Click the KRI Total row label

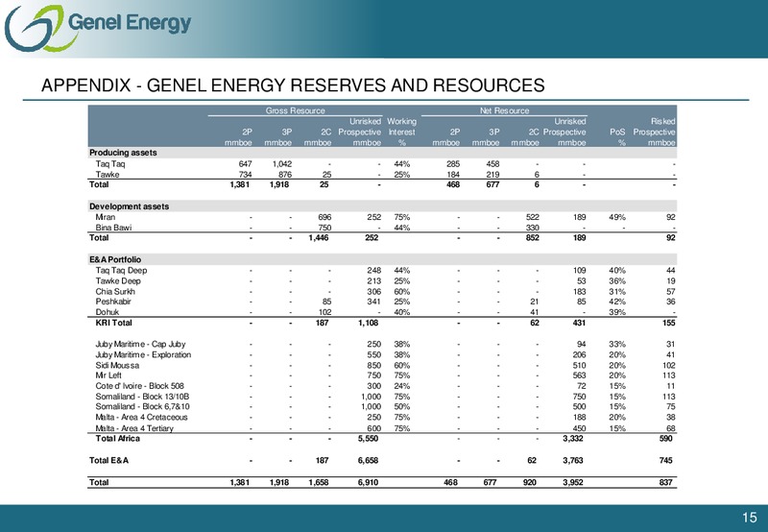point(113,323)
